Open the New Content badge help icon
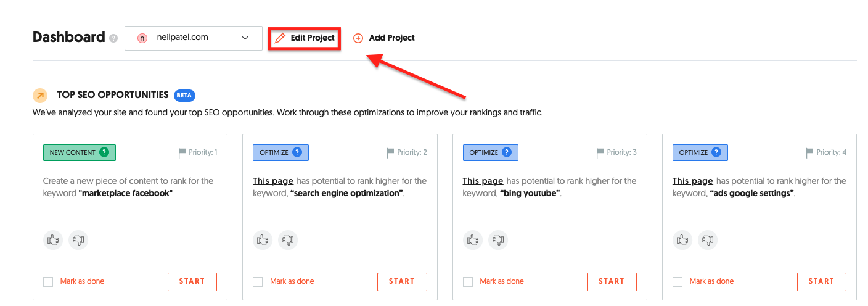Screen dimensions: 868x306 point(104,152)
